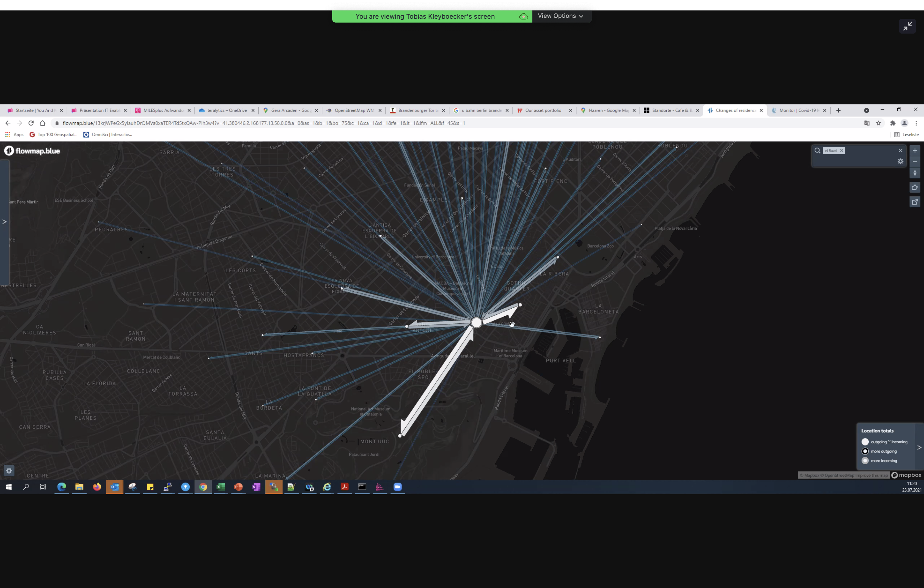Screen dimensions: 924x588
Task: Click the map zoom in button
Action: coord(915,150)
